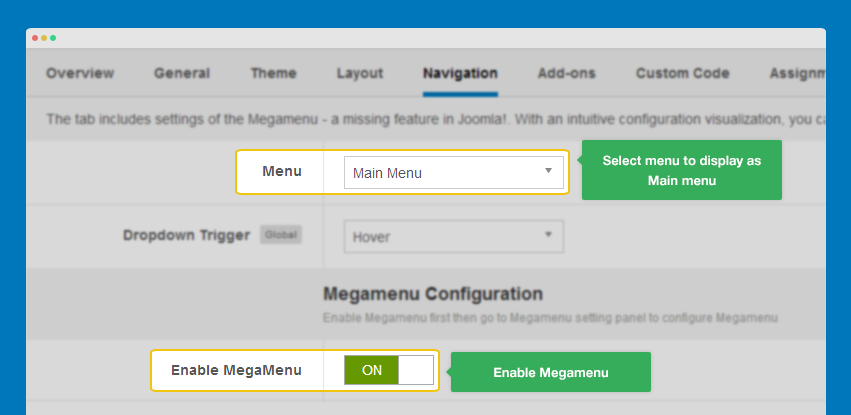Select the Navigation tab

click(x=460, y=73)
